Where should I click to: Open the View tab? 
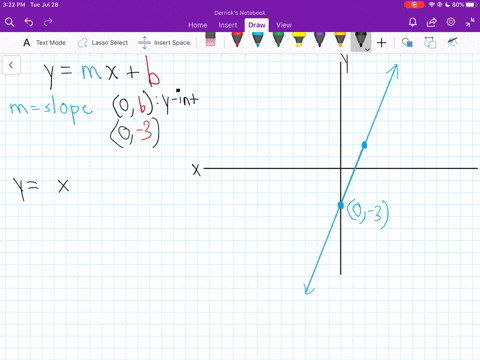284,25
